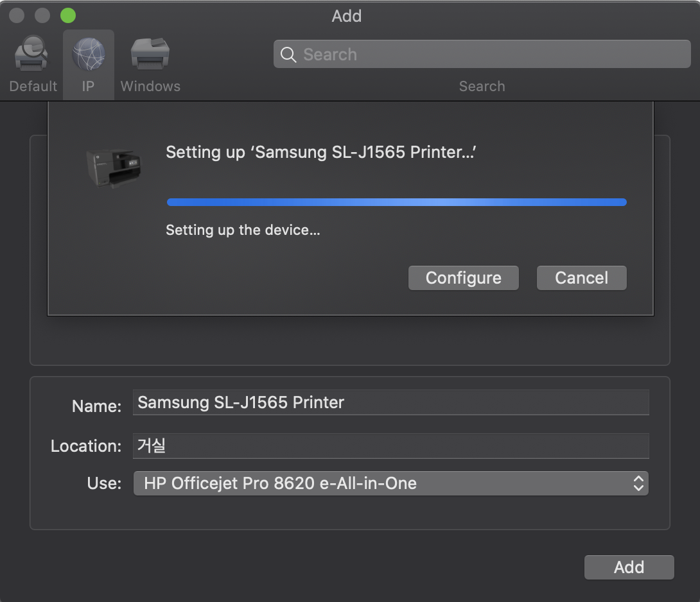This screenshot has height=602, width=700.
Task: Click the magnifier icon in search field
Action: coord(288,55)
